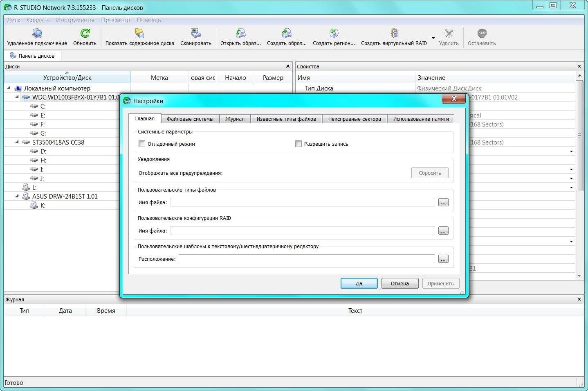Image resolution: width=588 pixels, height=391 pixels.
Task: Click Свойства panel vertical scrollbar
Action: (x=579, y=136)
